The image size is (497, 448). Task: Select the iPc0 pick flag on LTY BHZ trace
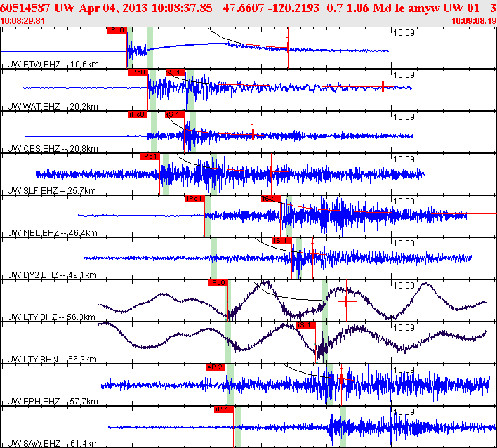(x=218, y=284)
